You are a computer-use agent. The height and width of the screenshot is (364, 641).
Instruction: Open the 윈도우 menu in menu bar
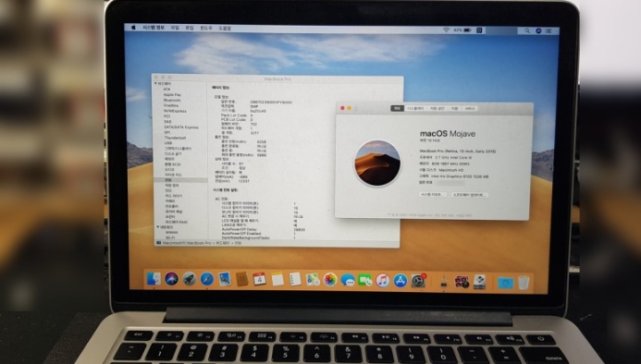(x=206, y=29)
